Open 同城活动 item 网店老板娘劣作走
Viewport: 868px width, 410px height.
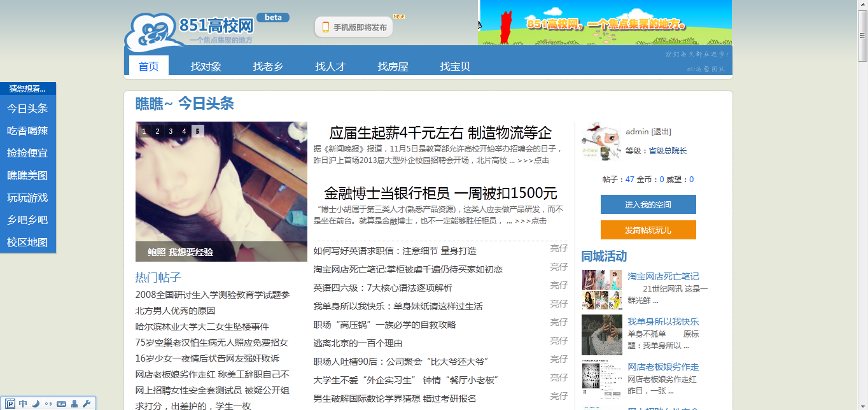(663, 367)
